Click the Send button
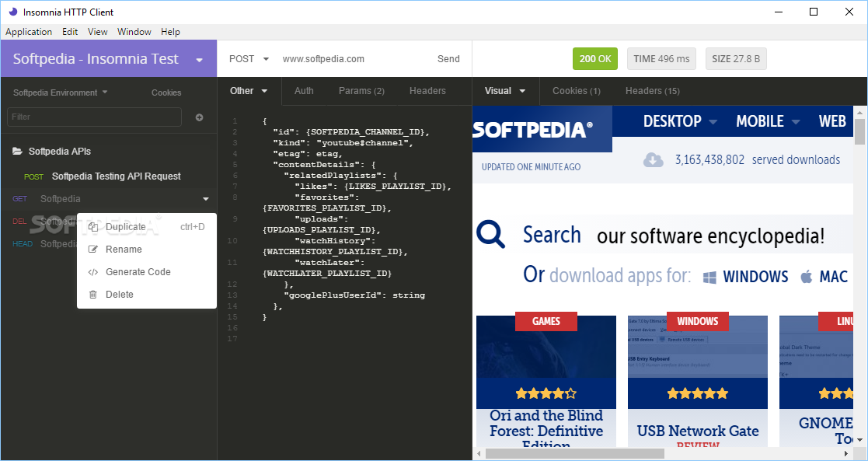The width and height of the screenshot is (868, 461). (x=448, y=59)
